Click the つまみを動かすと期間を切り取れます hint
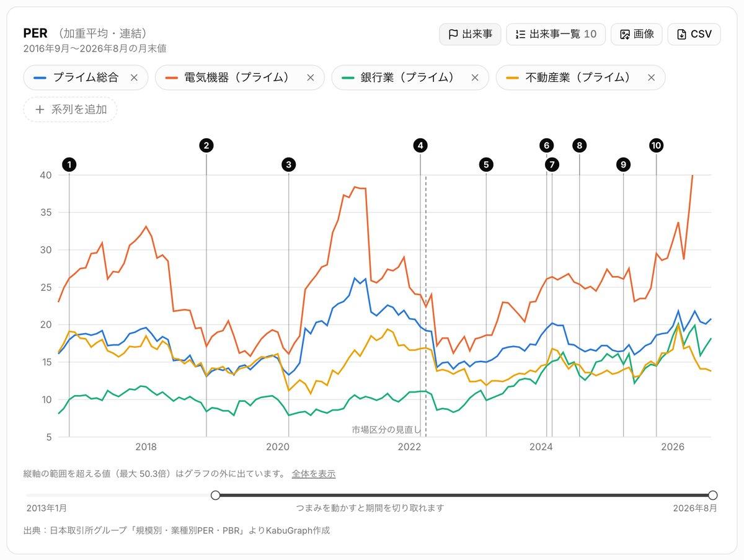 pos(371,508)
